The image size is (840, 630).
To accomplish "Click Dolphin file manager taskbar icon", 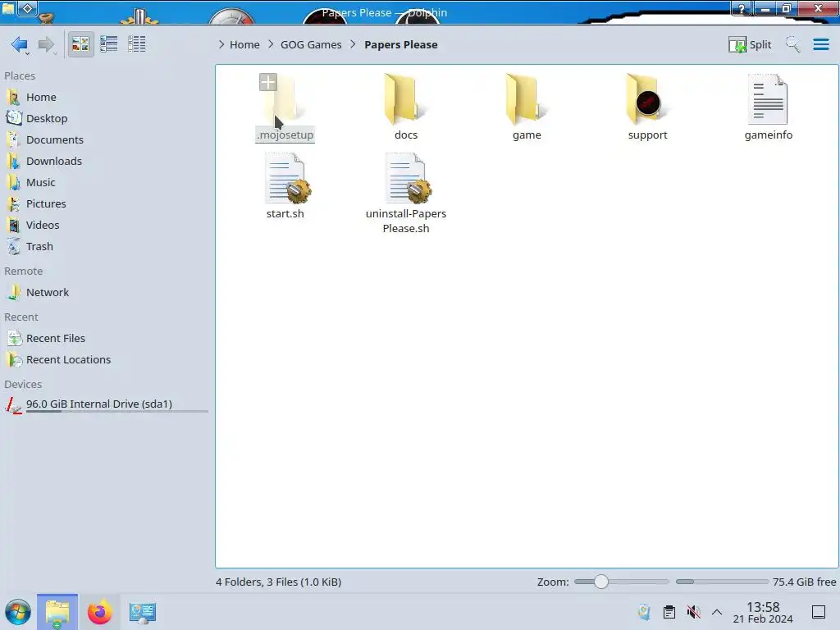I will (x=57, y=612).
